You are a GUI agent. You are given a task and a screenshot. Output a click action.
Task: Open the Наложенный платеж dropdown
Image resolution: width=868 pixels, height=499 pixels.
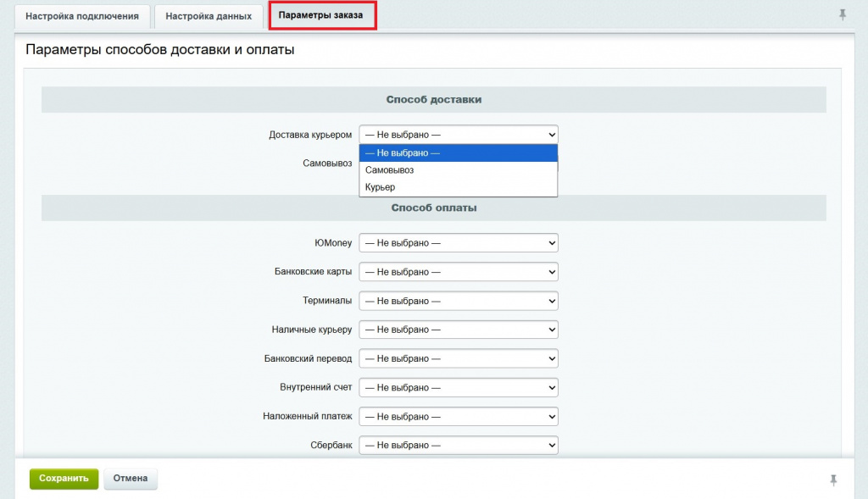pos(458,417)
